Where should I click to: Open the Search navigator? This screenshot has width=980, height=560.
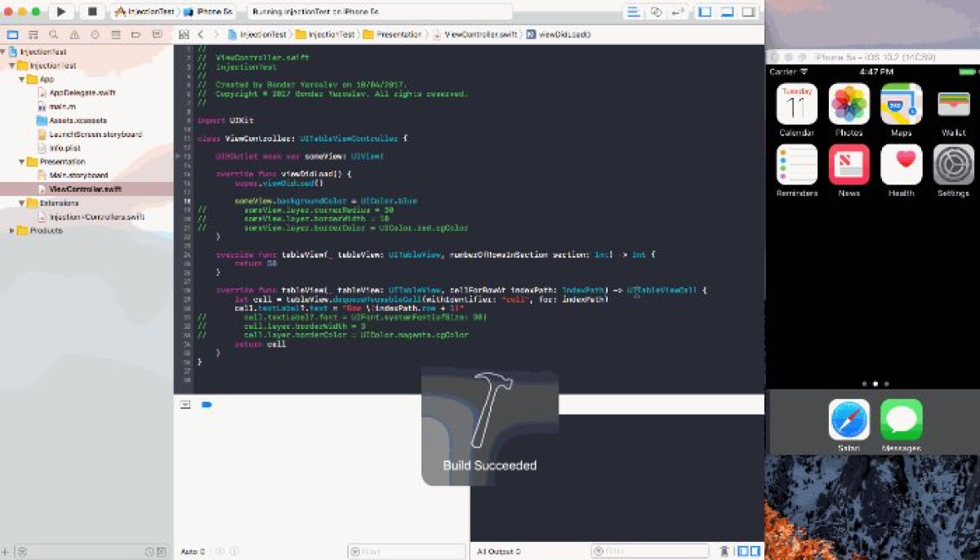(54, 34)
